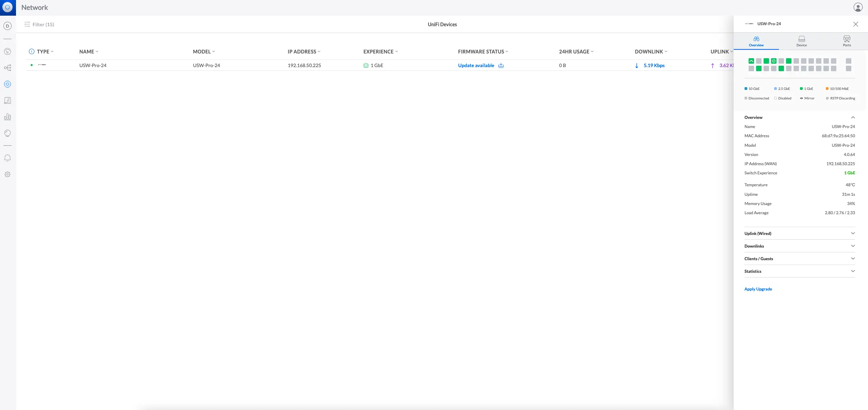Switch to the Device tab
The width and height of the screenshot is (868, 410).
801,41
